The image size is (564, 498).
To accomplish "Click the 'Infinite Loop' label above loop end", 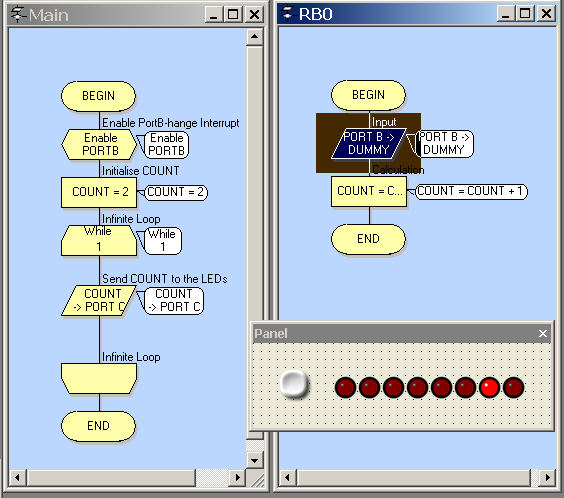I will coord(131,357).
